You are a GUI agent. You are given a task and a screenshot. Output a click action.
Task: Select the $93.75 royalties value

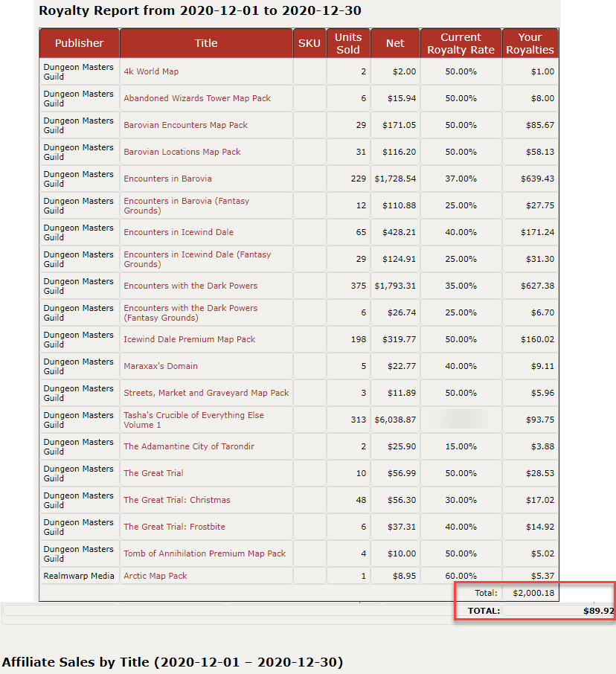point(540,420)
